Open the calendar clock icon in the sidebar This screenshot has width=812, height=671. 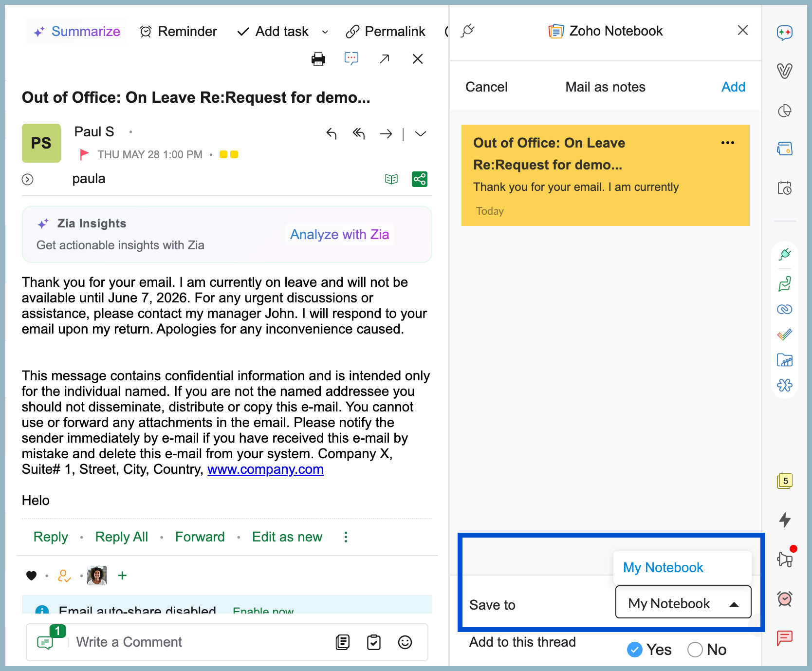point(785,187)
